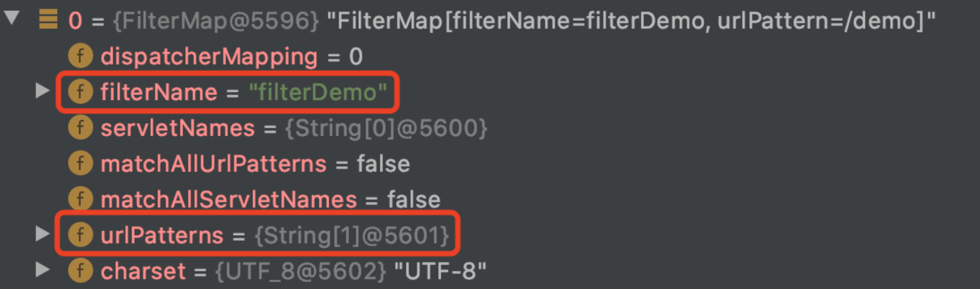Click the field icon beside matchAllServletNames
The width and height of the screenshot is (980, 289).
click(80, 199)
